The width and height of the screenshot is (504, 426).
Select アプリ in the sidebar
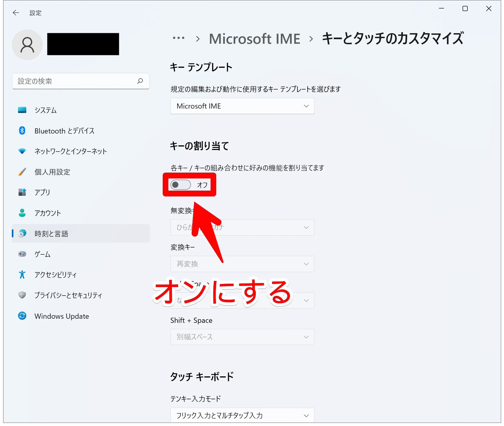pyautogui.click(x=42, y=192)
